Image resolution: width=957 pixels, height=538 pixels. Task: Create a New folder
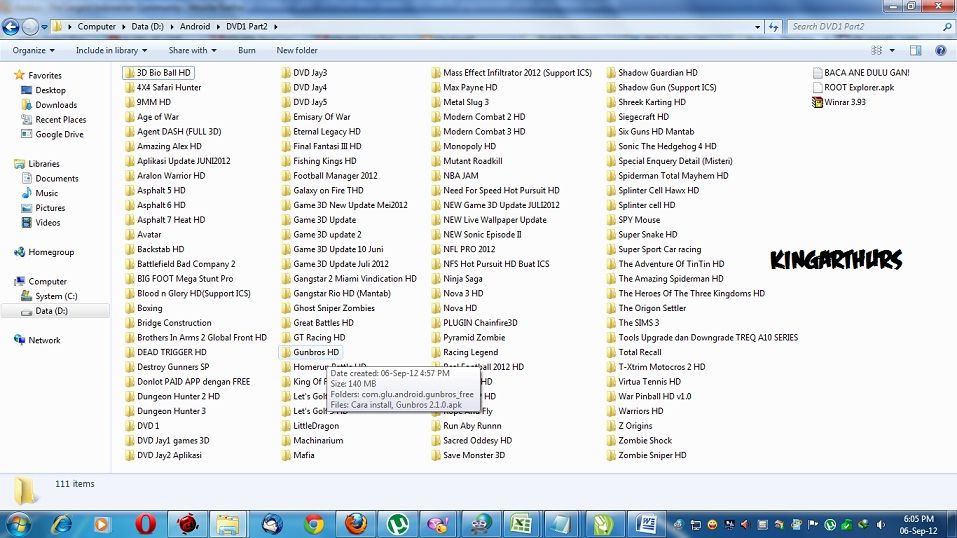click(297, 51)
